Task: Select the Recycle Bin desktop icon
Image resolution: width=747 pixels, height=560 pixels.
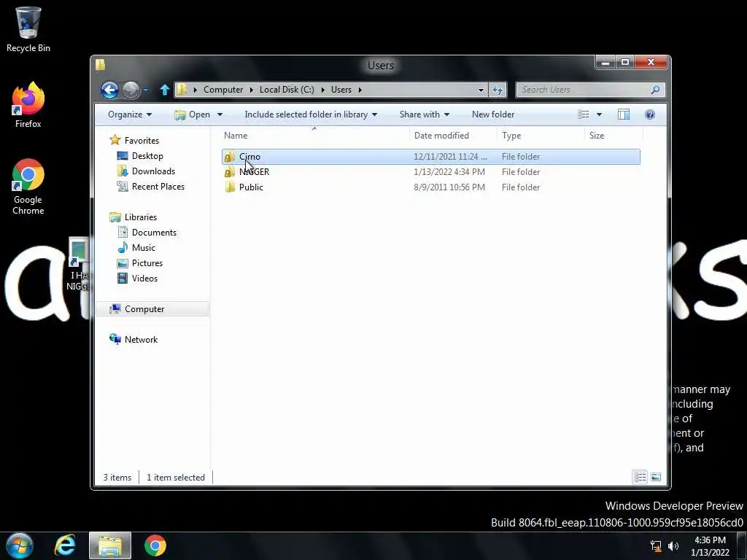Action: tap(28, 29)
